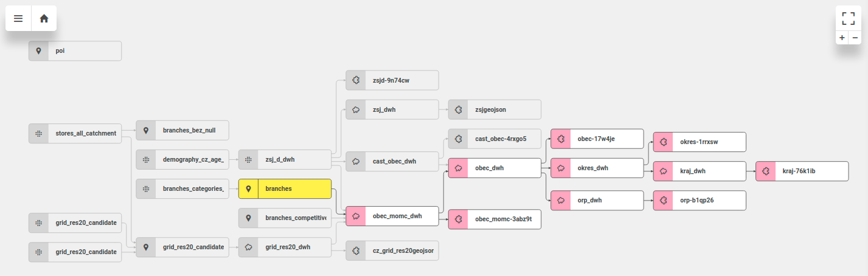Zoom in with the plus button
This screenshot has height=276, width=868.
pos(842,38)
